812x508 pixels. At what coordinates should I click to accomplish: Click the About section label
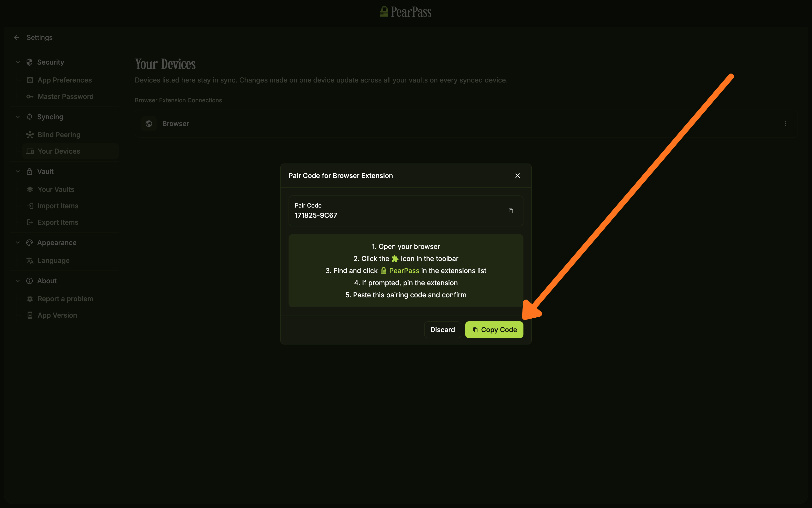(47, 281)
